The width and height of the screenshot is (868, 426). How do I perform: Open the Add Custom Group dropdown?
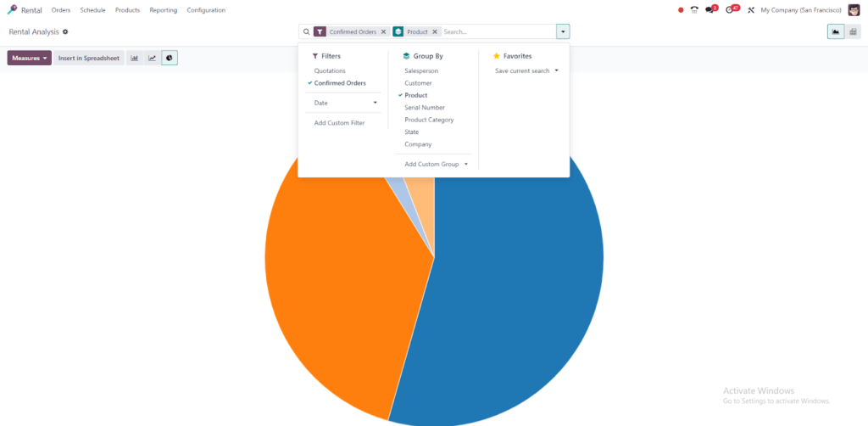coord(436,164)
